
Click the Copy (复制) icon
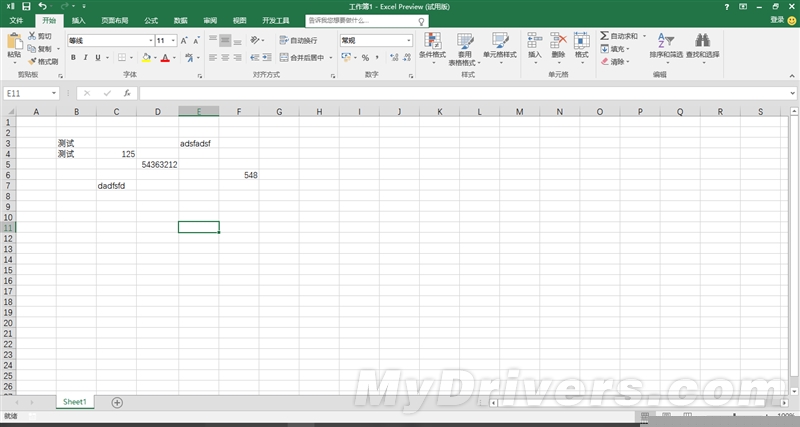point(32,48)
